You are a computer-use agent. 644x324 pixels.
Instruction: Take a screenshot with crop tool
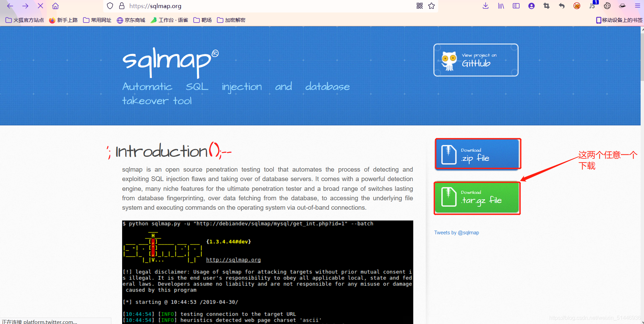(547, 6)
